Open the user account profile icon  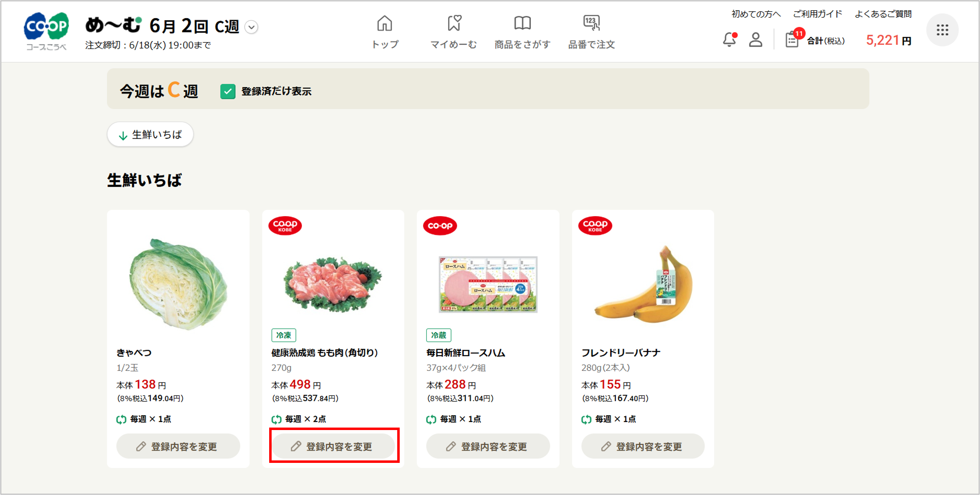pyautogui.click(x=756, y=40)
